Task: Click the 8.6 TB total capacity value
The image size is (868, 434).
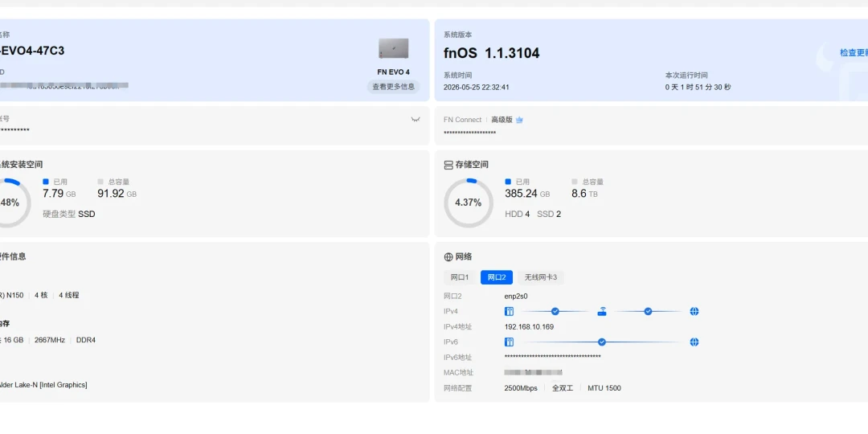Action: click(584, 194)
